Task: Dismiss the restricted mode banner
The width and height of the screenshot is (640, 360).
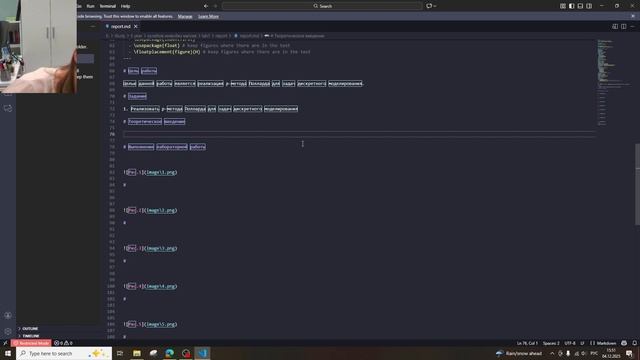Action: (633, 16)
